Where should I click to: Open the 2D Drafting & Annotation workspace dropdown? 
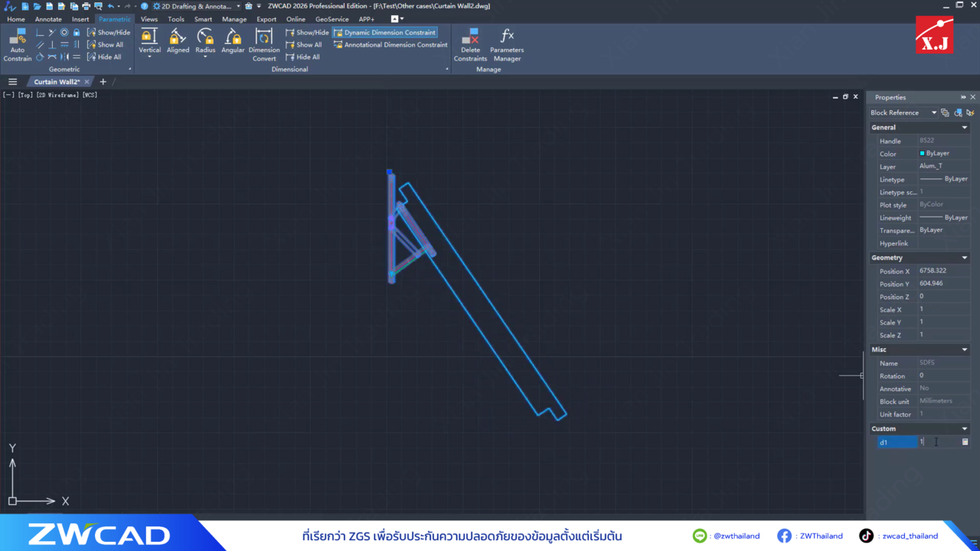click(198, 6)
